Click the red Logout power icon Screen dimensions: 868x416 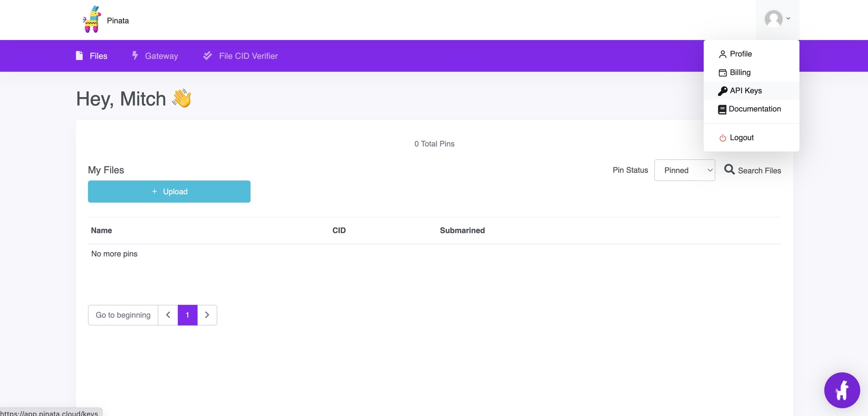(722, 138)
